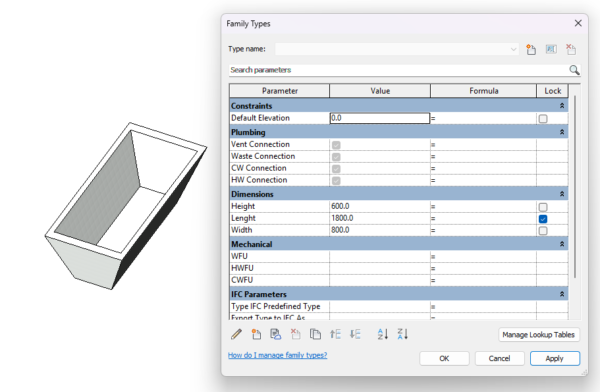Click the Value column header
The image size is (600, 392).
[380, 91]
